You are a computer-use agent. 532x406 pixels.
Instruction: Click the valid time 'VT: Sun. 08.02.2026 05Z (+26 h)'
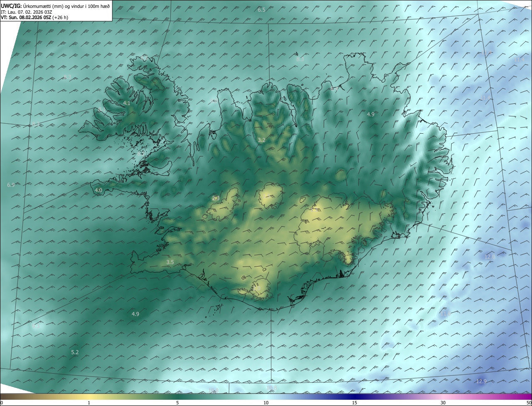pos(34,17)
